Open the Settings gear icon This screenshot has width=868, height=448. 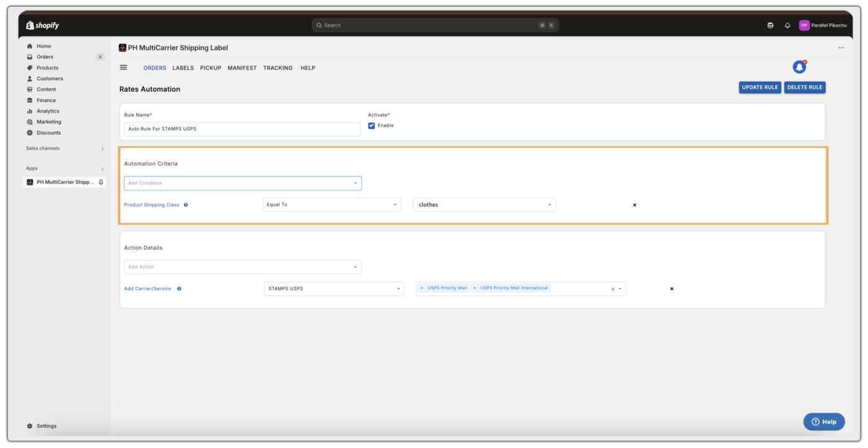click(x=30, y=426)
